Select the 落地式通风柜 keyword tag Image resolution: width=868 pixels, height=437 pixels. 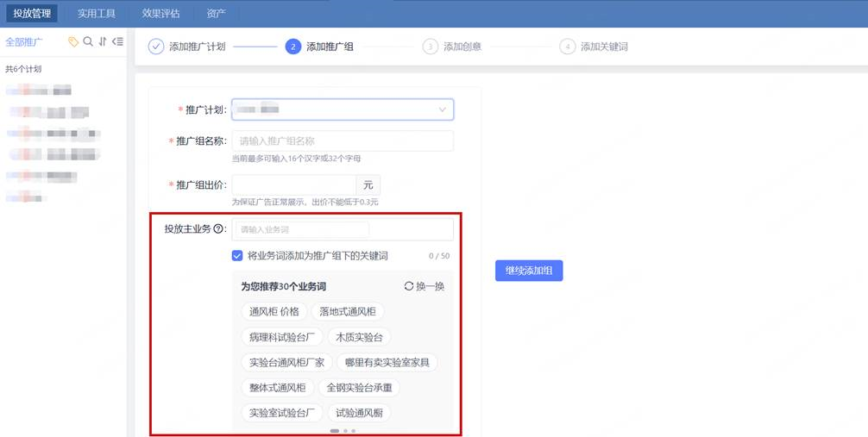[348, 311]
